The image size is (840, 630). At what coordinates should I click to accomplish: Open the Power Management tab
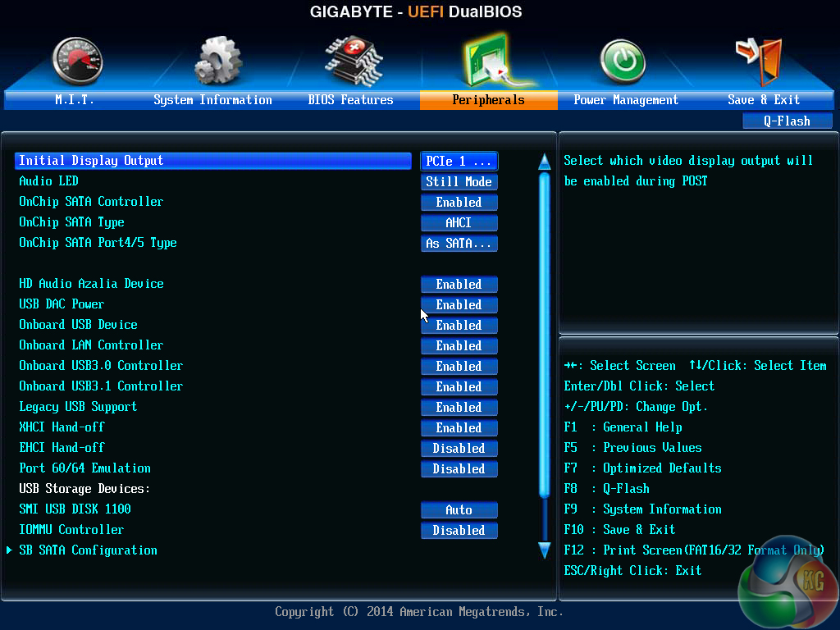(x=626, y=99)
